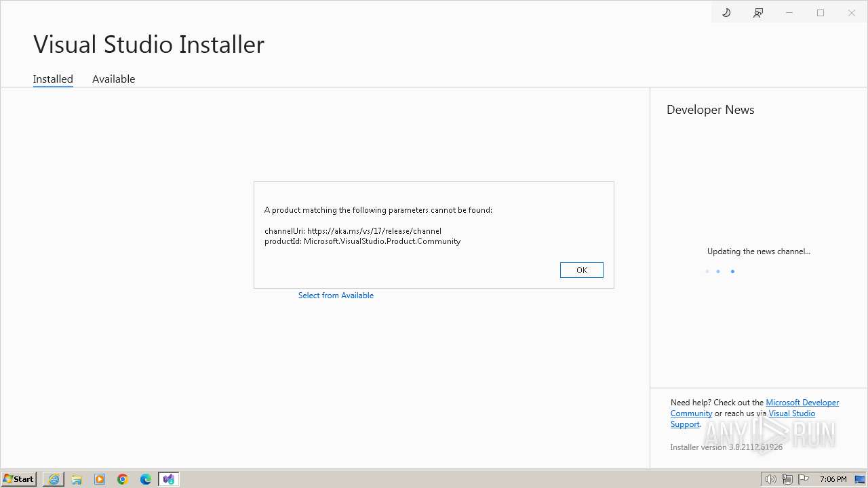The image size is (868, 488).
Task: Click the Installer version text
Action: point(726,447)
